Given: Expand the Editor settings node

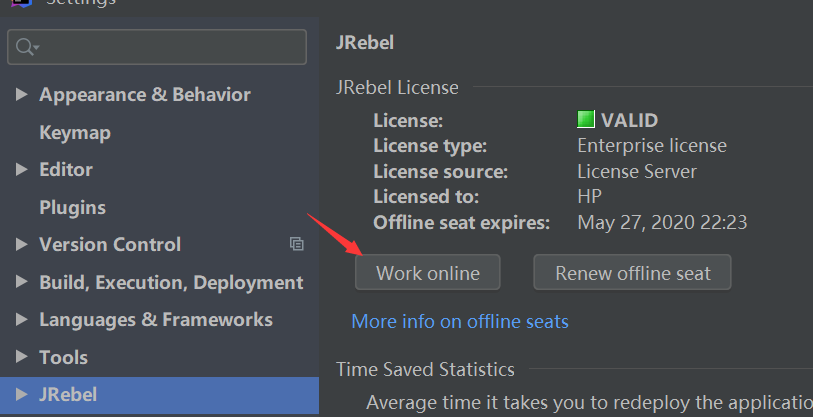Looking at the screenshot, I should pos(22,170).
